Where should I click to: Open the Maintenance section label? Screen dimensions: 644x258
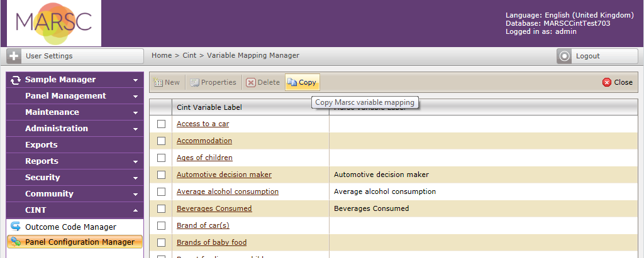point(52,112)
